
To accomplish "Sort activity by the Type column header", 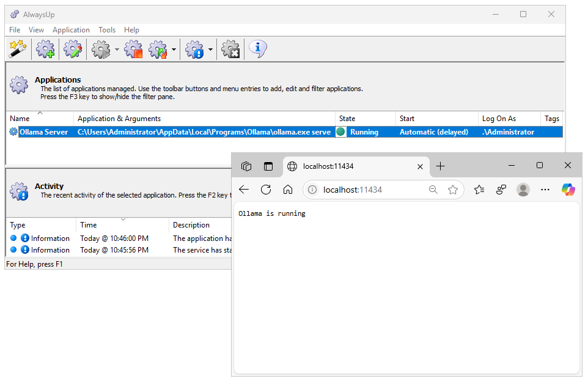I will pyautogui.click(x=41, y=225).
